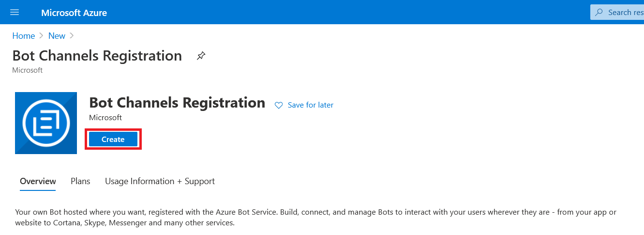Click the large Bot Channels Registration heading
The image size is (644, 235).
177,103
